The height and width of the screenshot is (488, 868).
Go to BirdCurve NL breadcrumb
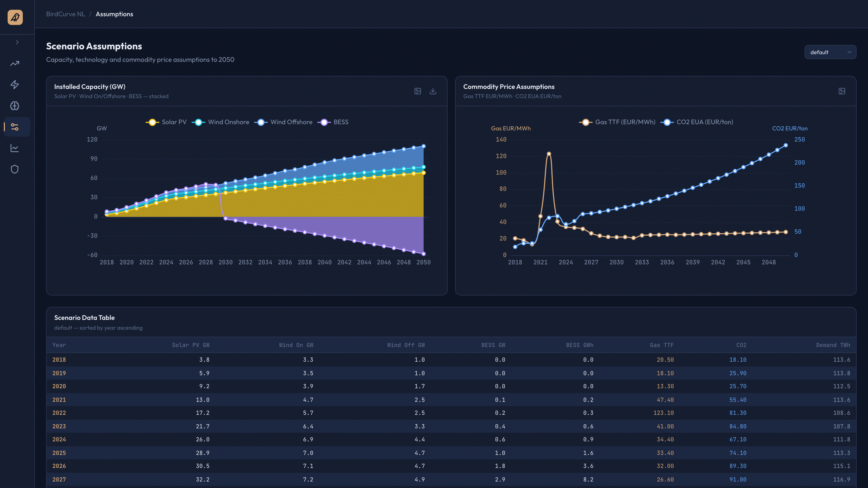pyautogui.click(x=66, y=14)
